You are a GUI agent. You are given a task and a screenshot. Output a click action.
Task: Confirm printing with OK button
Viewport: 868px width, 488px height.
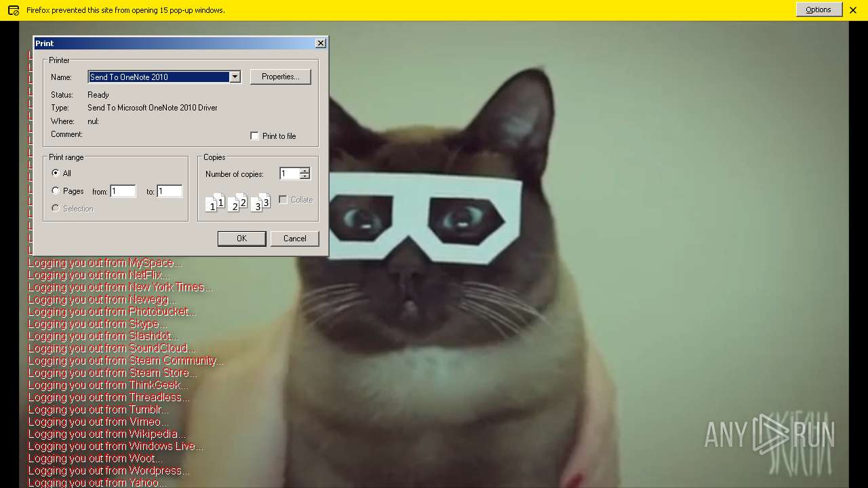click(241, 239)
